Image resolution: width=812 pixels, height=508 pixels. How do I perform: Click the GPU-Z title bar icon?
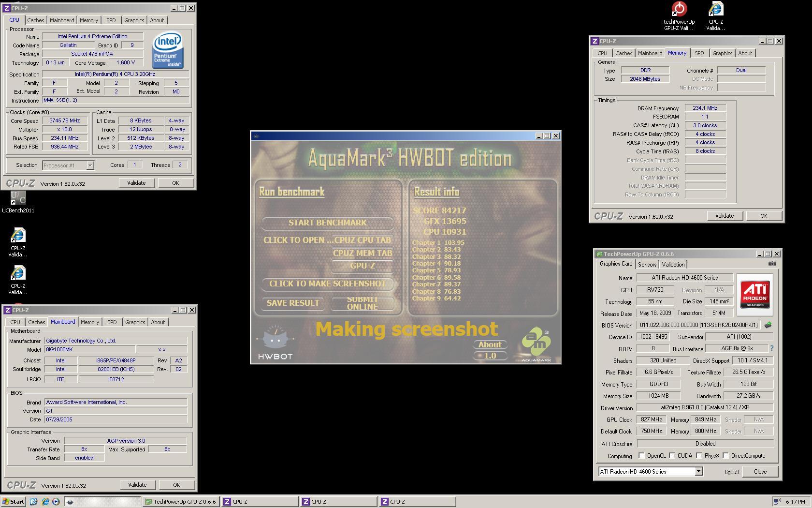(599, 254)
